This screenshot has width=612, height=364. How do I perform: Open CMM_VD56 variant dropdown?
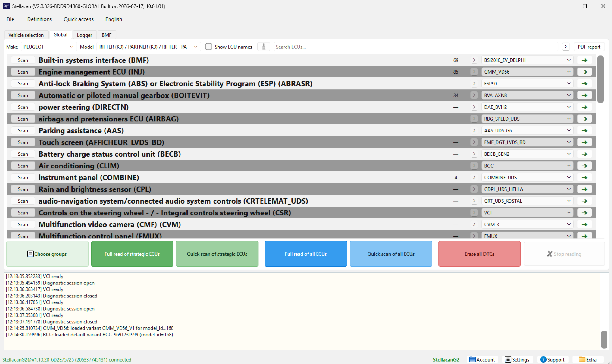tap(527, 72)
